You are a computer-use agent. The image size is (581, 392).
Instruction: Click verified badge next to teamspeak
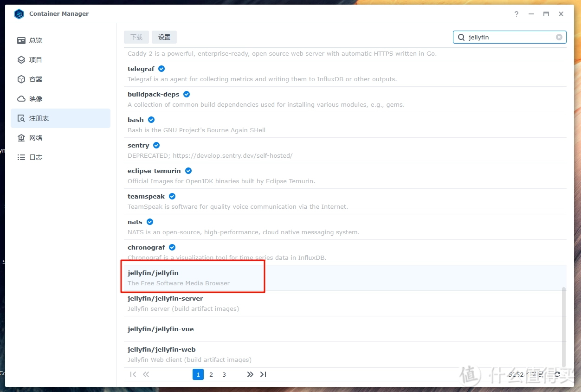click(x=172, y=196)
